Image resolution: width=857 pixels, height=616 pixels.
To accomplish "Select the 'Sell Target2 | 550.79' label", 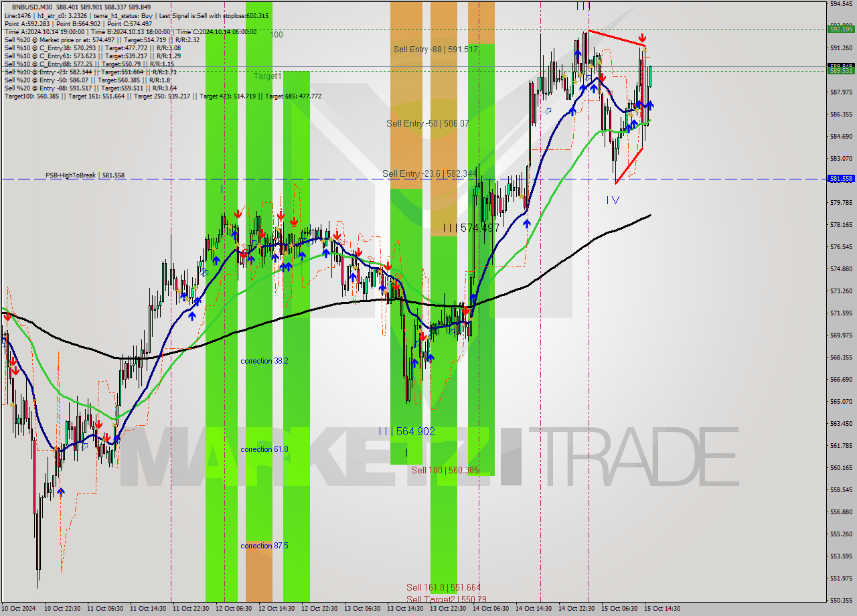I will coord(446,599).
